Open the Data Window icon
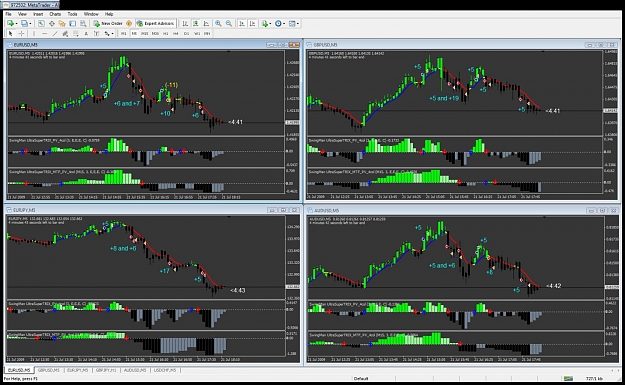The height and width of the screenshot is (385, 625). (x=52, y=24)
